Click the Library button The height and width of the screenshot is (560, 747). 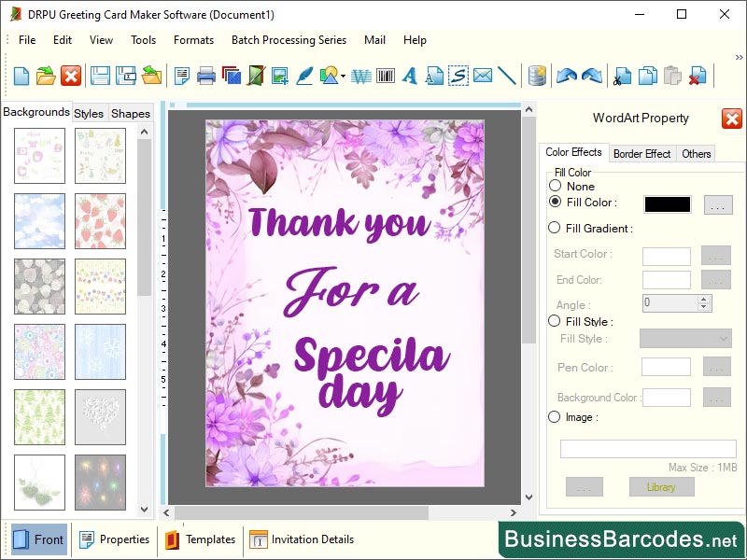661,486
